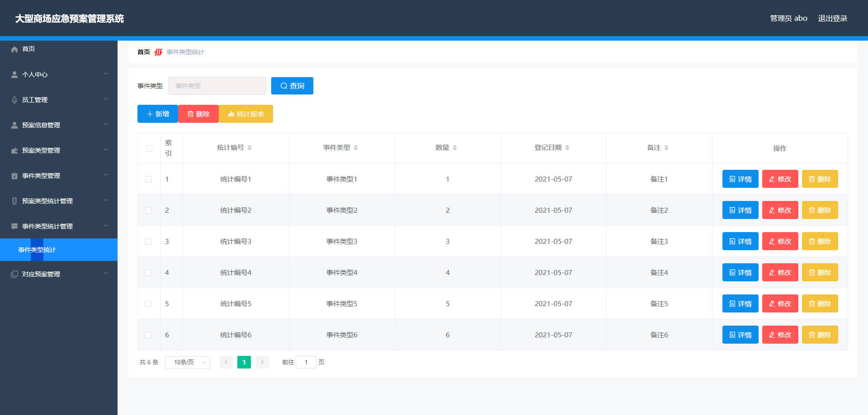Check the box for row 统计编号4

[148, 273]
